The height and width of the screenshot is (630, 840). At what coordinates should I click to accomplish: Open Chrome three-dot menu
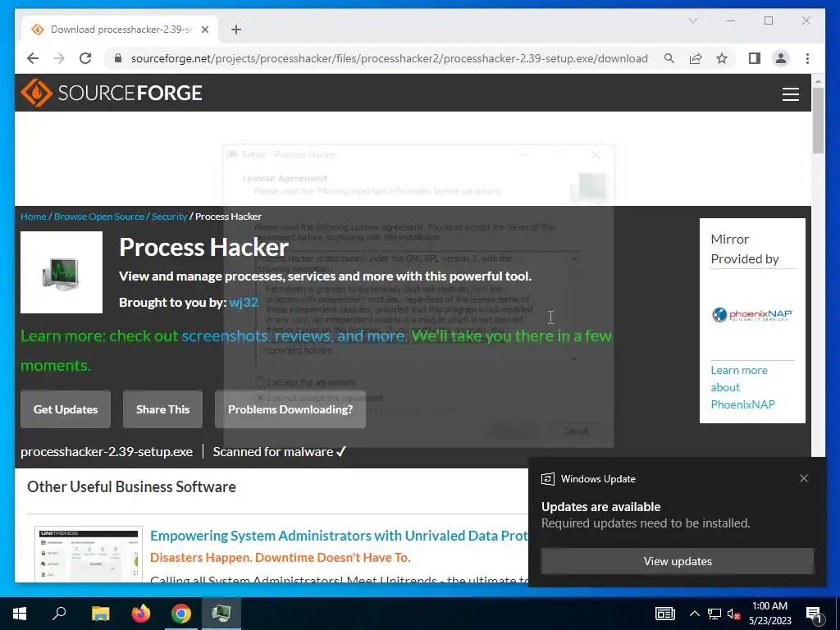click(x=807, y=58)
